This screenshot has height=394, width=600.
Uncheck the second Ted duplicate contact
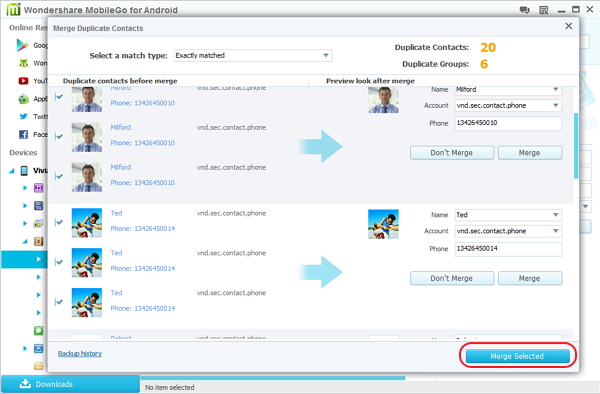click(x=59, y=262)
